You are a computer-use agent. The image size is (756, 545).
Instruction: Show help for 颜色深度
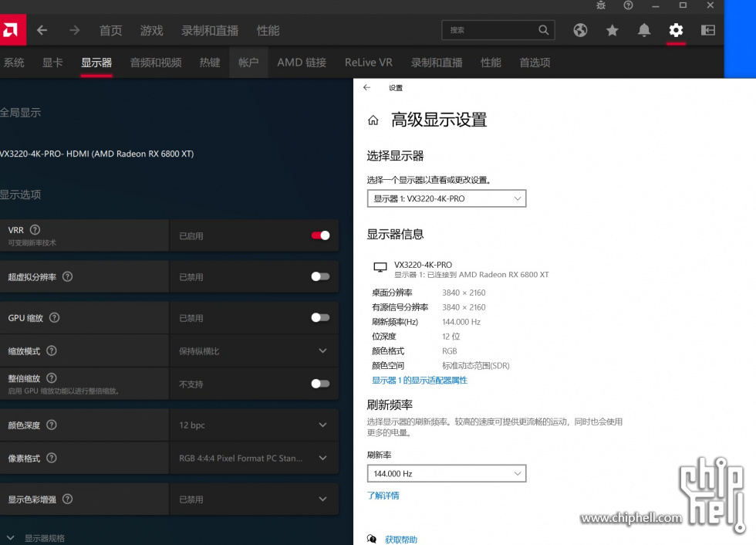pos(52,425)
